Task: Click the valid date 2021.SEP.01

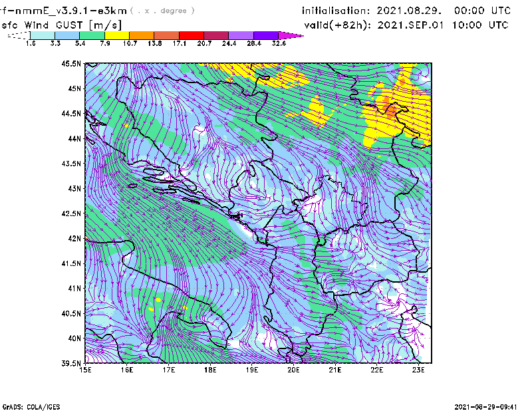Action: pos(410,25)
